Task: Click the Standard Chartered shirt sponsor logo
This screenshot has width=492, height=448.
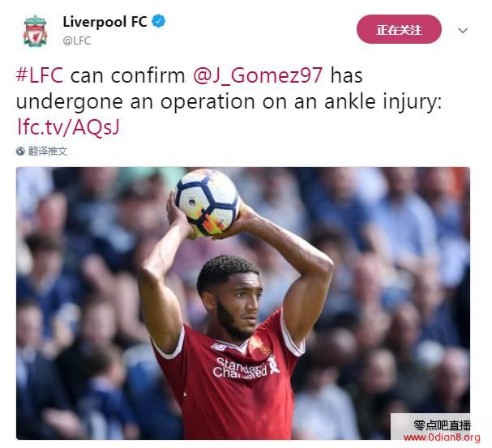Action: 241,368
